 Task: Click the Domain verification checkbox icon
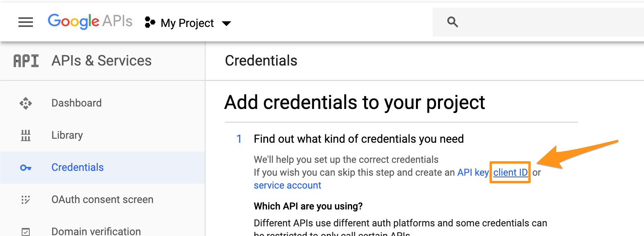tap(26, 232)
